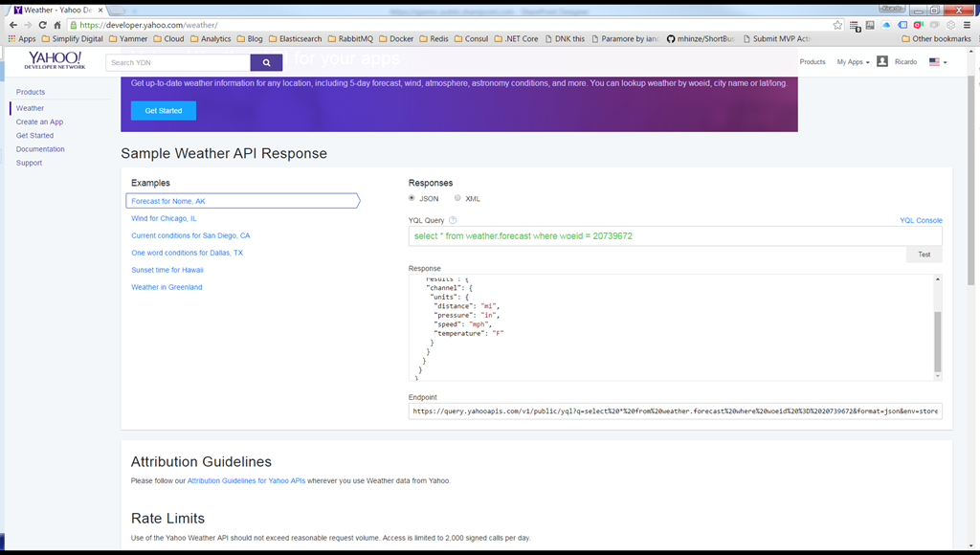This screenshot has height=555, width=980.
Task: Focus the Search YDN input field
Action: [x=178, y=62]
